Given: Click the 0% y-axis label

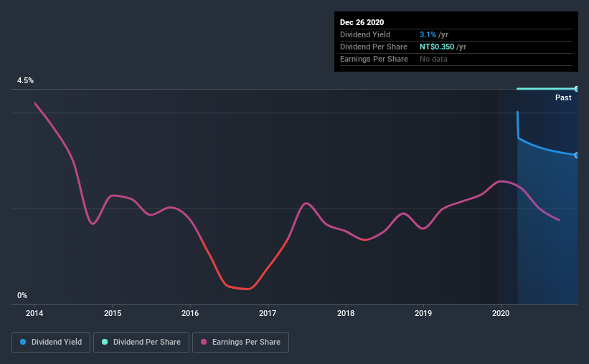Looking at the screenshot, I should 22,295.
